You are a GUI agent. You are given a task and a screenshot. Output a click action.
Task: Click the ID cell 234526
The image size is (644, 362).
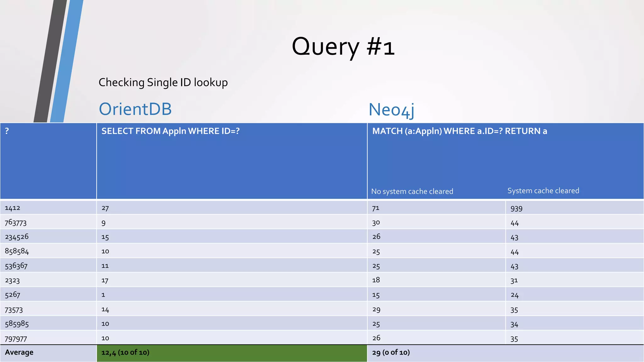(x=48, y=236)
